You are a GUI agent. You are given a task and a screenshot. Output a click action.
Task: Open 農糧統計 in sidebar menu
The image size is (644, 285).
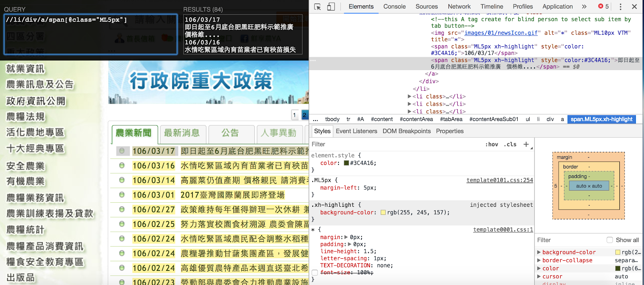[x=25, y=230]
